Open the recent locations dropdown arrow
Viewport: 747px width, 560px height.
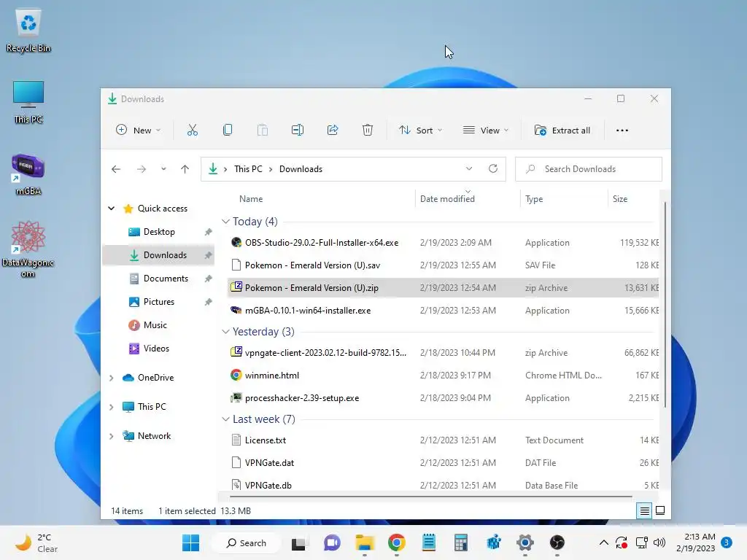click(163, 169)
